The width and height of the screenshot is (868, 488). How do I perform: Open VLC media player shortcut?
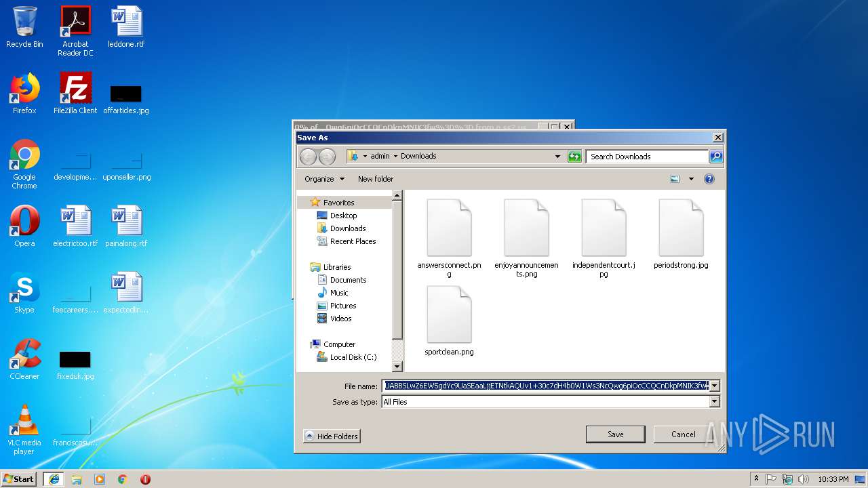coord(24,430)
